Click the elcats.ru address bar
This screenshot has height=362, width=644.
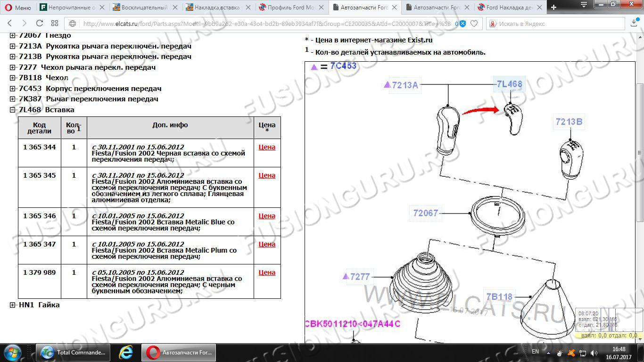(266, 24)
